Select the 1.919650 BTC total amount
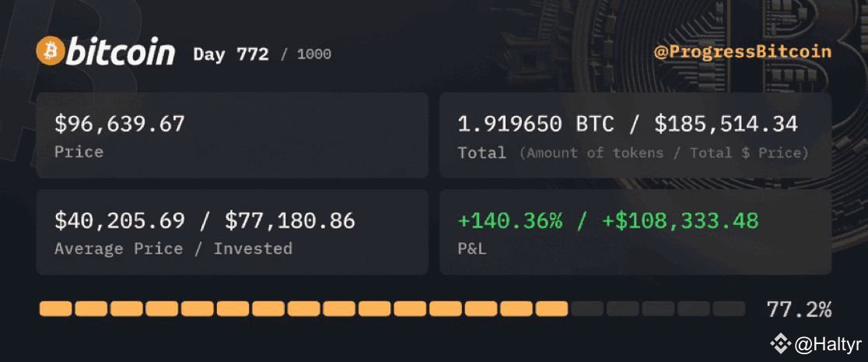The image size is (868, 362). (535, 124)
